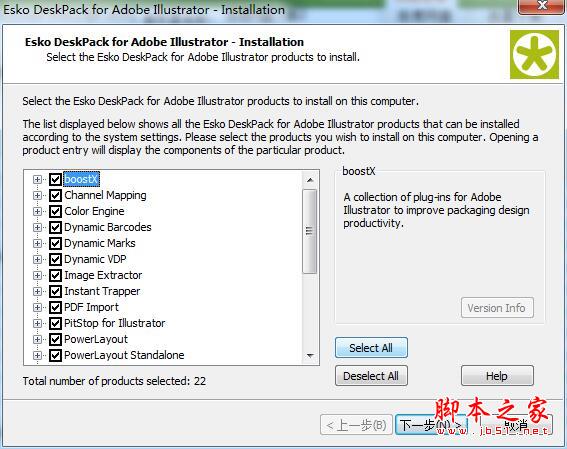Click the Select All button
This screenshot has width=567, height=449.
pyautogui.click(x=371, y=348)
